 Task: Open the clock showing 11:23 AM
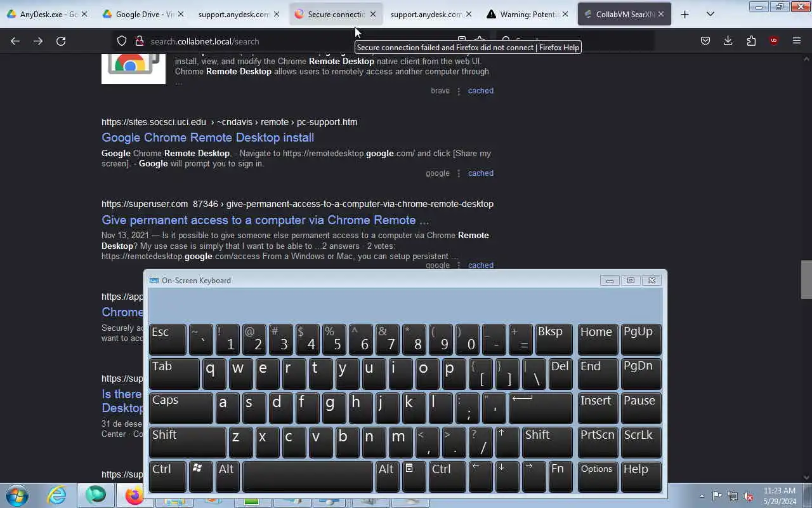(x=780, y=496)
